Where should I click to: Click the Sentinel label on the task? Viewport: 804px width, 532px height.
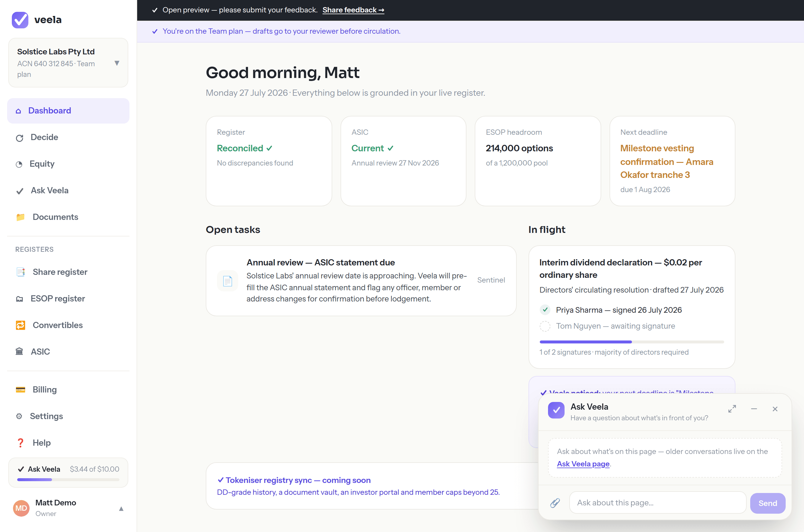(491, 280)
